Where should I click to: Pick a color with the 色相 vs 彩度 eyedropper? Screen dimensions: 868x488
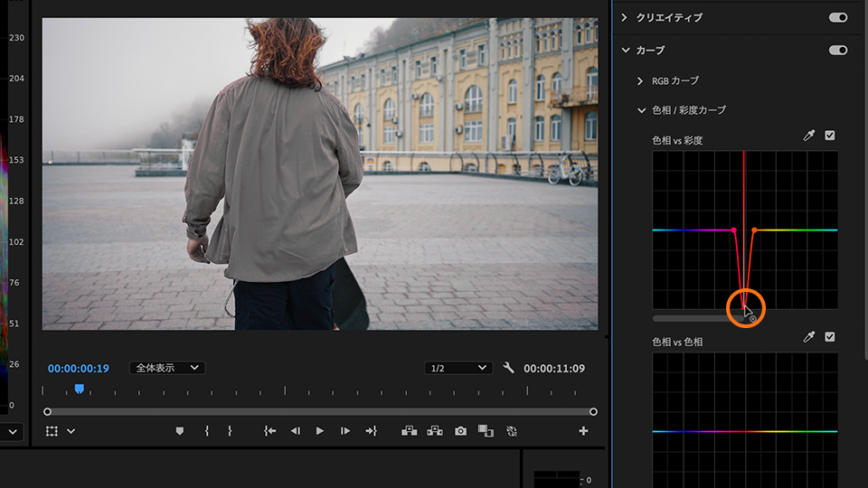pos(809,136)
